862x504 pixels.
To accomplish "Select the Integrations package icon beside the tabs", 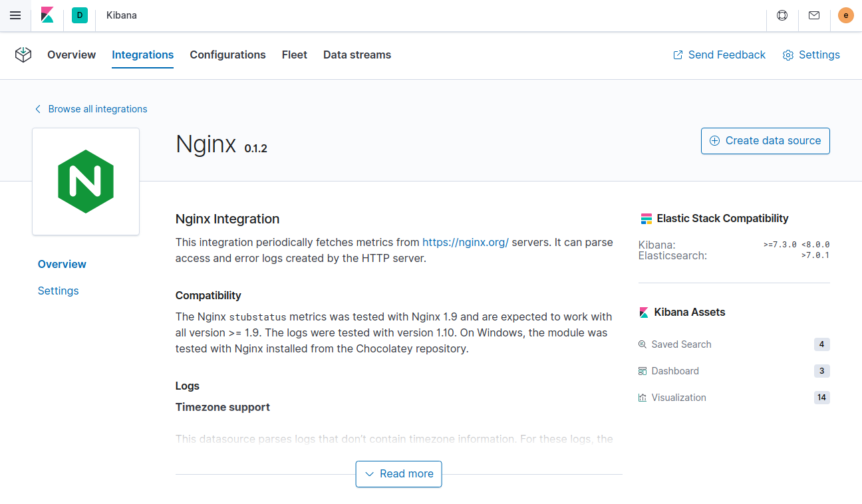I will 23,55.
